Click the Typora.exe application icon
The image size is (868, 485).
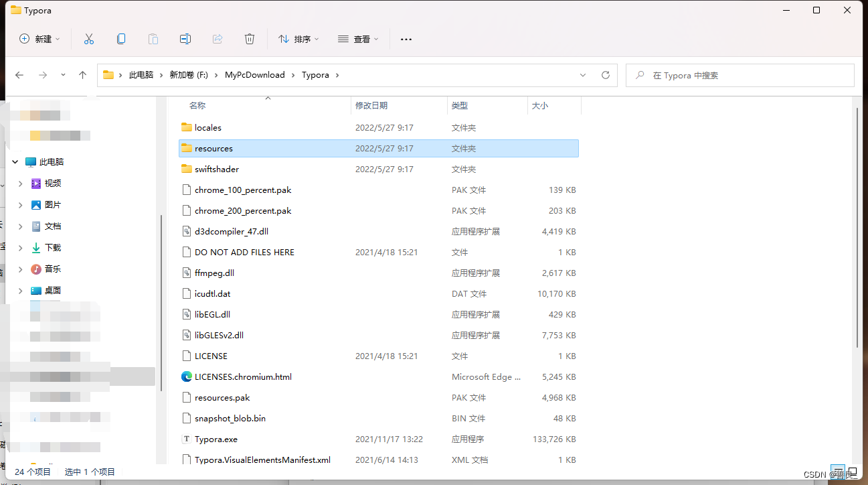[x=187, y=439]
